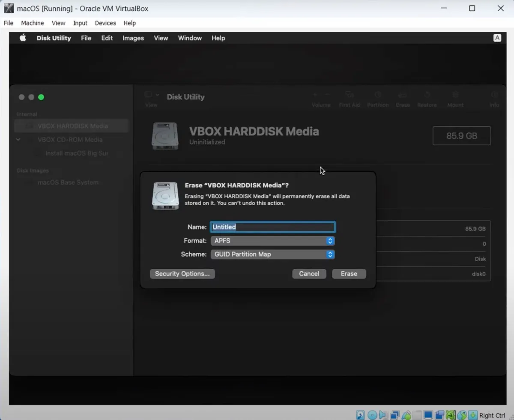Open the Format dropdown showing APFS
This screenshot has width=514, height=420.
point(273,241)
